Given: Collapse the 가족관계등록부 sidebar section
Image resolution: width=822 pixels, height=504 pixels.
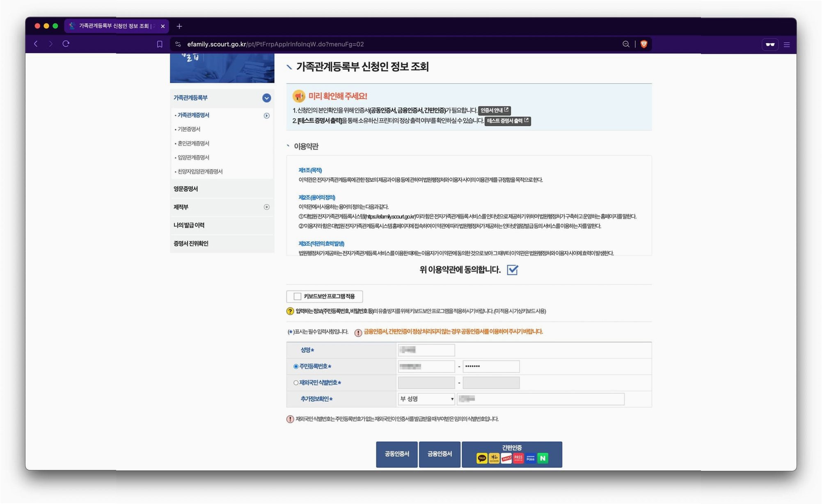Looking at the screenshot, I should [x=266, y=98].
